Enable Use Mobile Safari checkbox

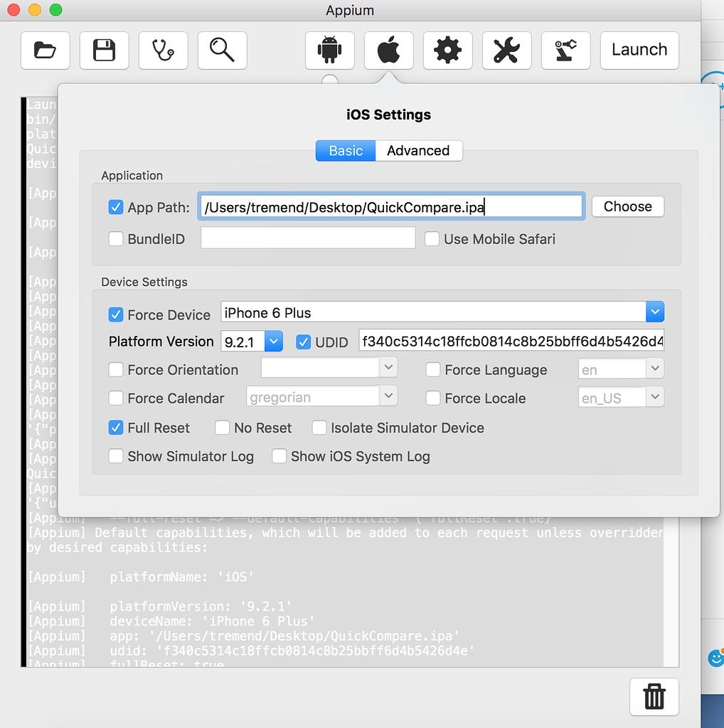[x=432, y=238]
